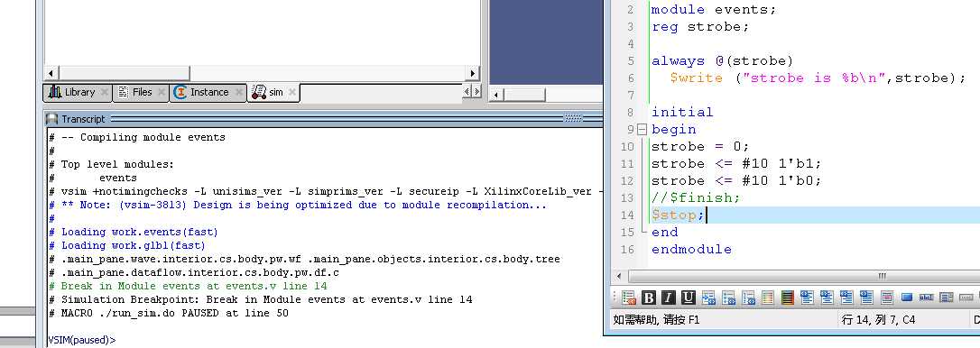
Task: Click the 'abc' text field toolbar icon
Action: tap(926, 298)
